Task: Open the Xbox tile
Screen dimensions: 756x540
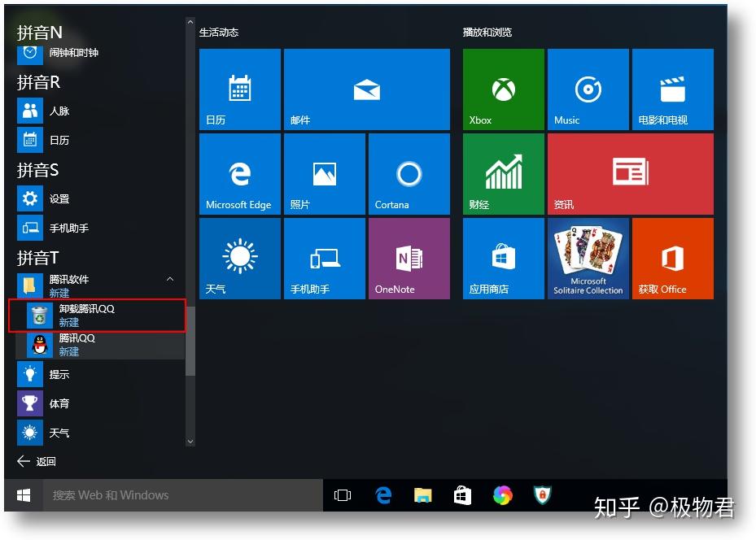Action: coord(503,89)
